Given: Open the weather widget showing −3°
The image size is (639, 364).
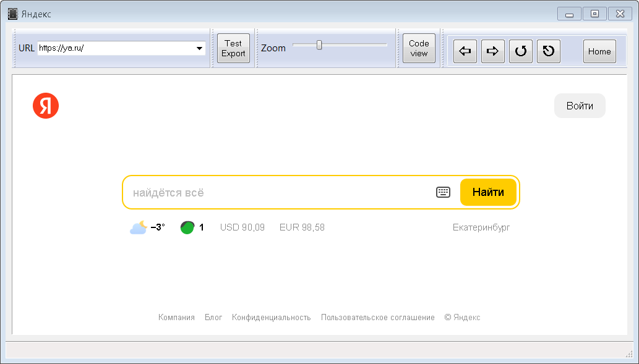Looking at the screenshot, I should [147, 227].
